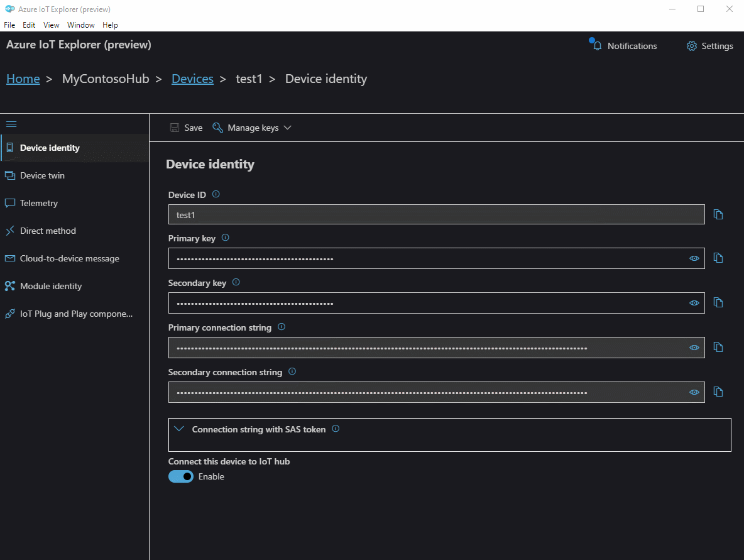The height and width of the screenshot is (560, 744).
Task: Minimize the application window
Action: (x=672, y=9)
